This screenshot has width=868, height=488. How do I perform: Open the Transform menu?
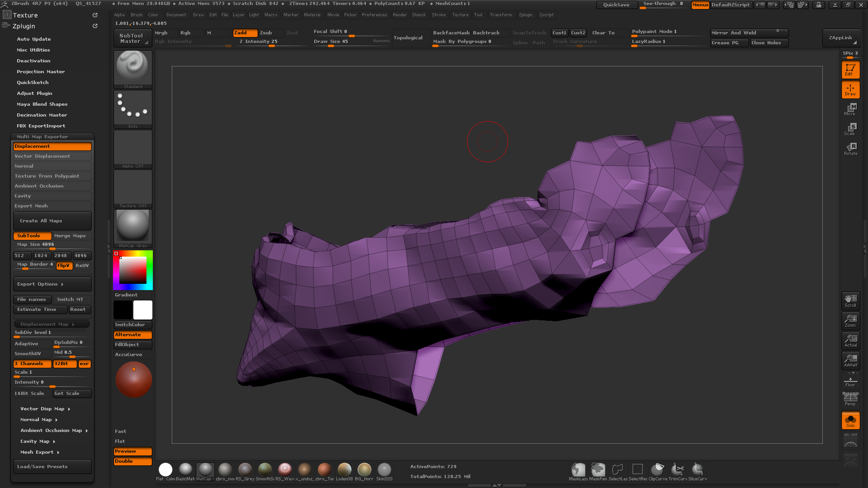[501, 15]
